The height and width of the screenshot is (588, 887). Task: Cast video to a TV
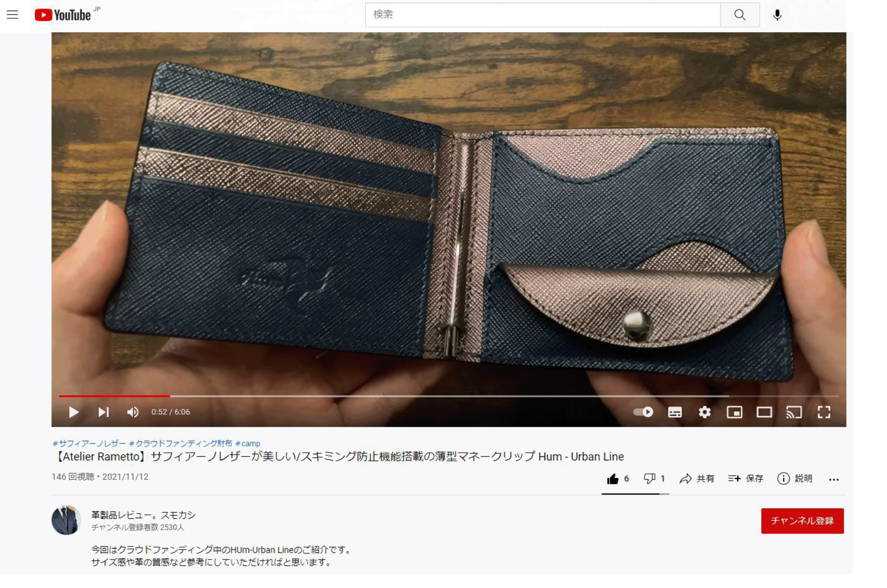pyautogui.click(x=794, y=412)
